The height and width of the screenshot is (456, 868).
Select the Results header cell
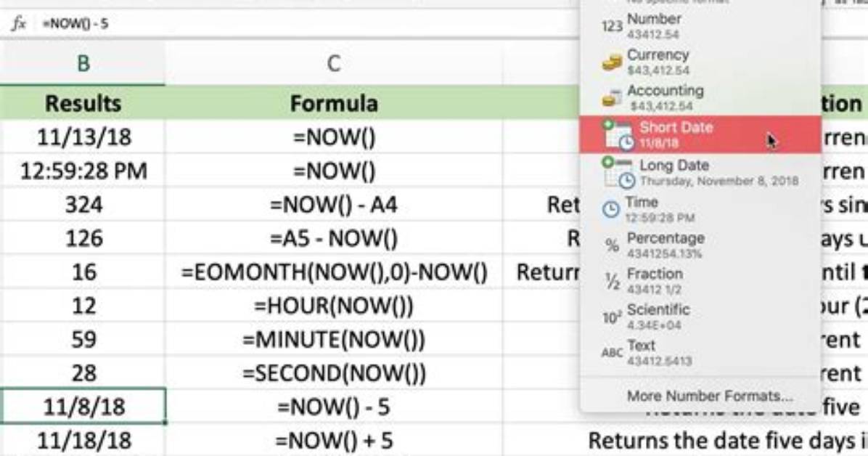tap(83, 103)
